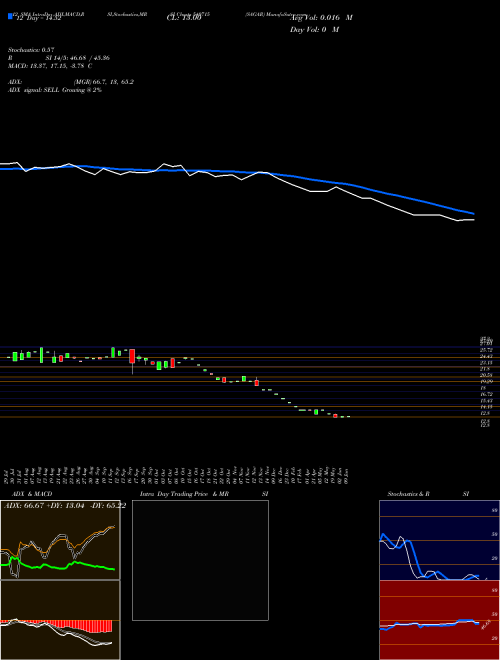Click the large red candlestick in September
The image size is (500, 660).
[x=132, y=356]
